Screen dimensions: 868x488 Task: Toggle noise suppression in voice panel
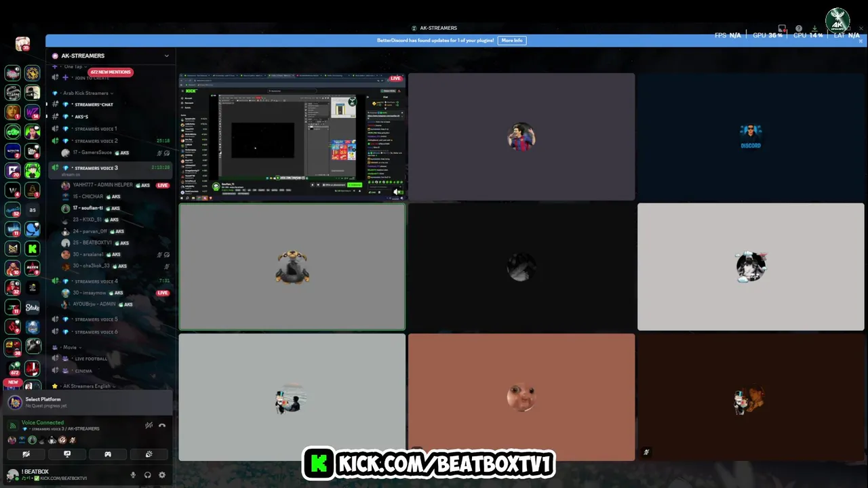click(x=149, y=425)
